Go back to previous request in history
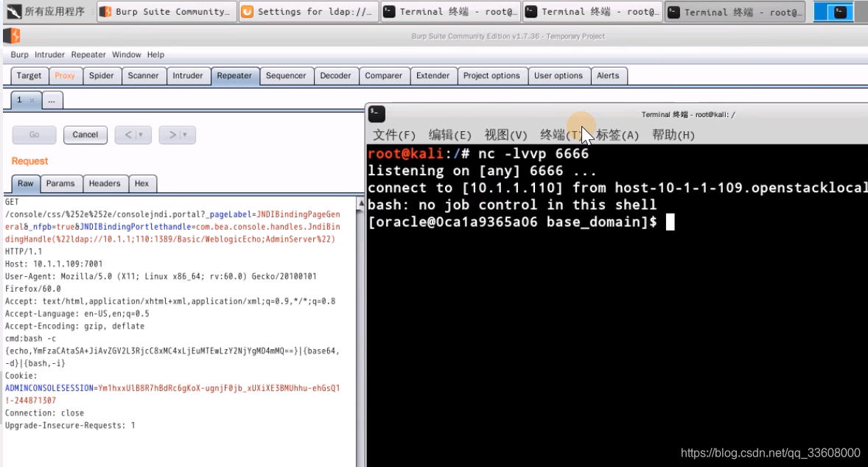Viewport: 868px width, 467px height. pyautogui.click(x=128, y=135)
